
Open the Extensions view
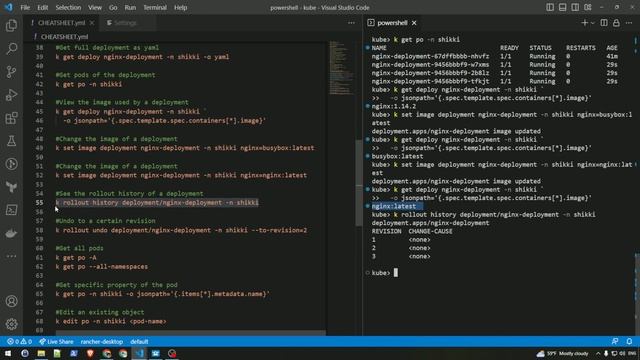pos(11,118)
